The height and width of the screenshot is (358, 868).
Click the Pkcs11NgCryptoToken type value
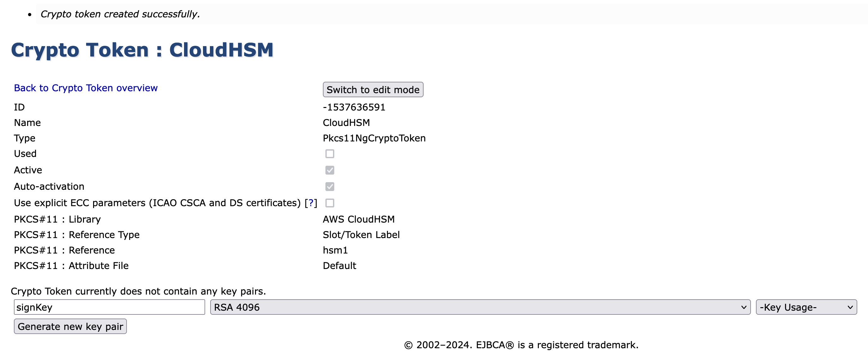tap(374, 138)
